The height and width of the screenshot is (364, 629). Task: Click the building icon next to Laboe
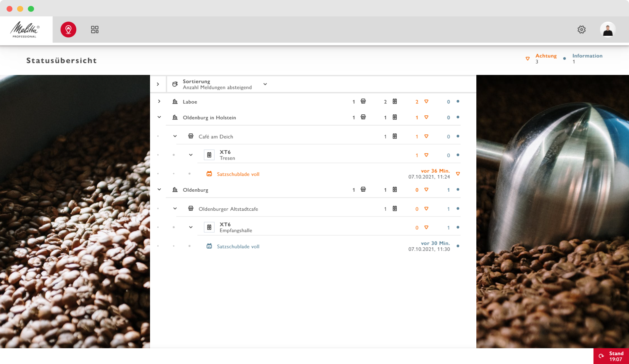point(175,102)
